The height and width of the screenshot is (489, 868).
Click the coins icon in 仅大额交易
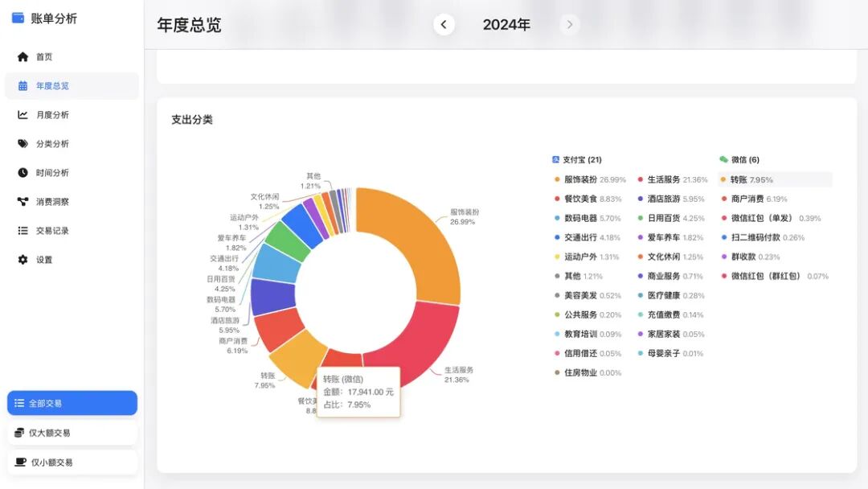19,433
